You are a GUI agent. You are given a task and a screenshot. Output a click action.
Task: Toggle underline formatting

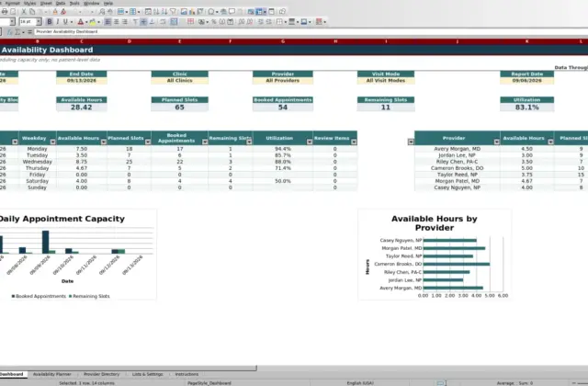[x=65, y=22]
